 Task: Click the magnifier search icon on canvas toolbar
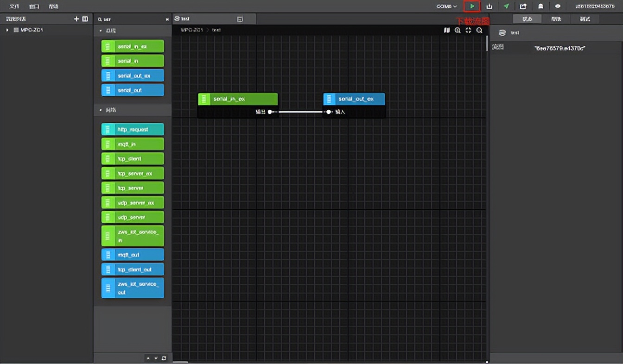479,30
